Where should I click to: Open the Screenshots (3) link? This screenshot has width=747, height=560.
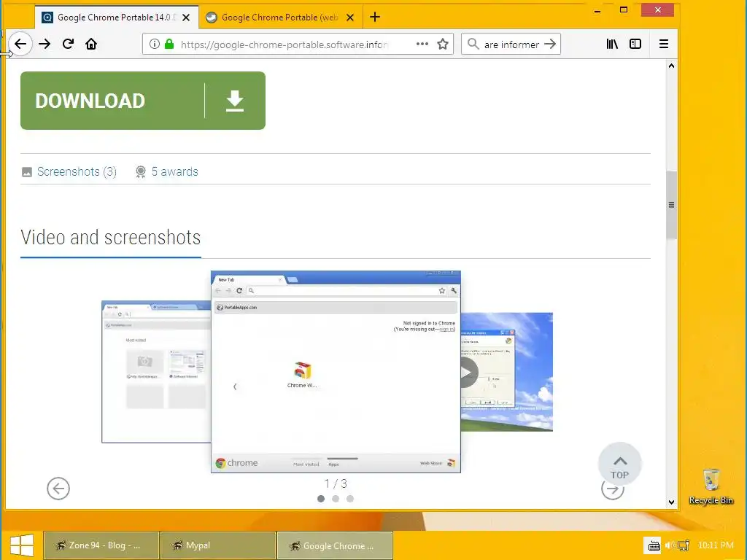pyautogui.click(x=77, y=171)
